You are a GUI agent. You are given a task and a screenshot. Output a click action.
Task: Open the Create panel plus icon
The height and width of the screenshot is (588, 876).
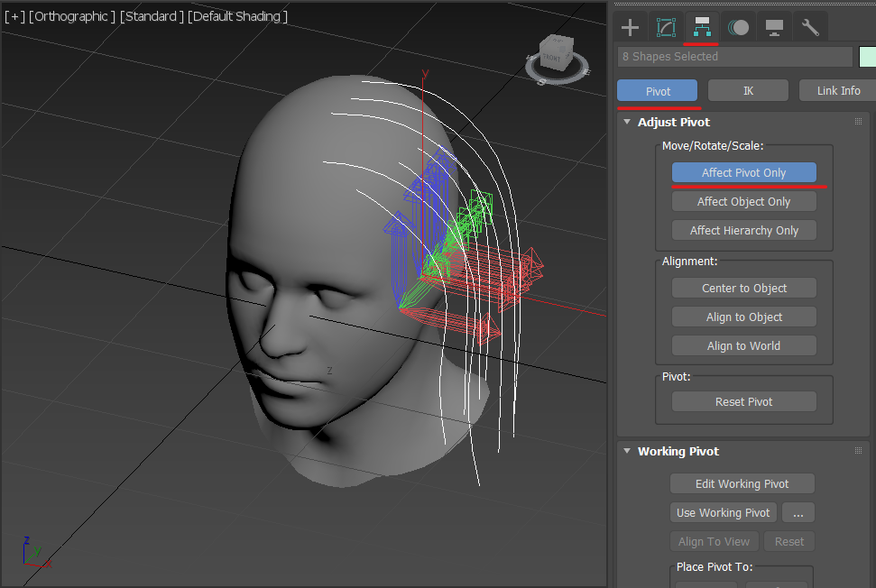631,27
